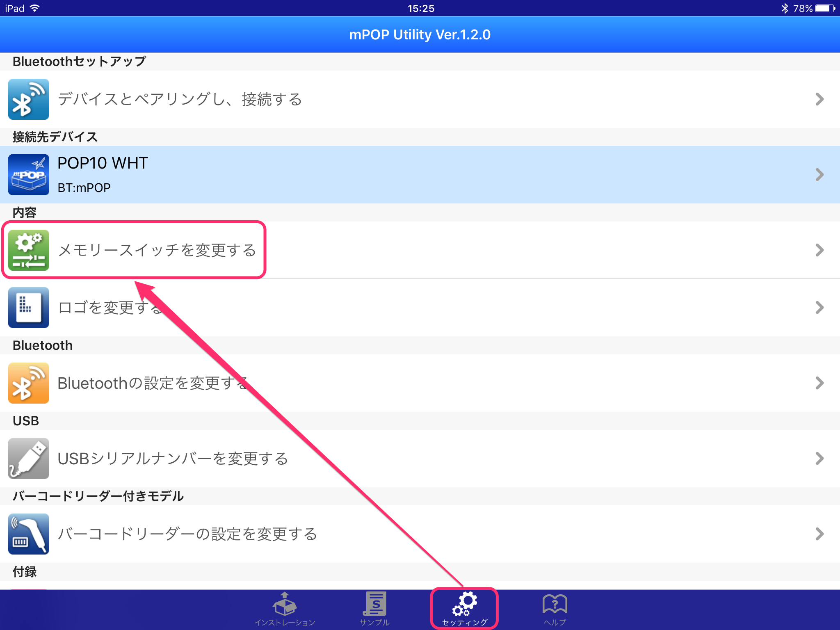Screen dimensions: 840x630
Task: Expand chevron on ロゴを変更する row
Action: pyautogui.click(x=819, y=308)
